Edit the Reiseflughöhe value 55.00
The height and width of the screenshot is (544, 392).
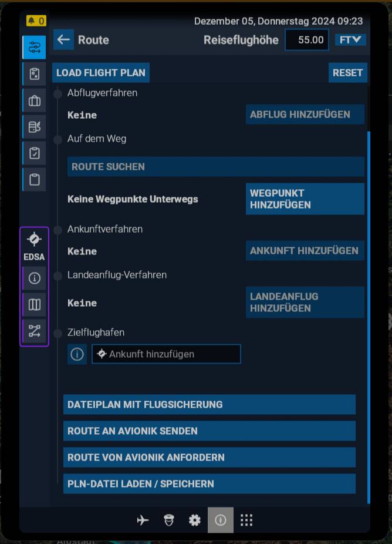click(307, 40)
